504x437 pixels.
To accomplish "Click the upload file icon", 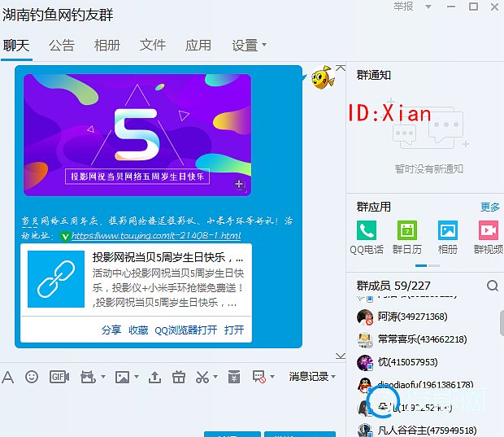I will (154, 377).
